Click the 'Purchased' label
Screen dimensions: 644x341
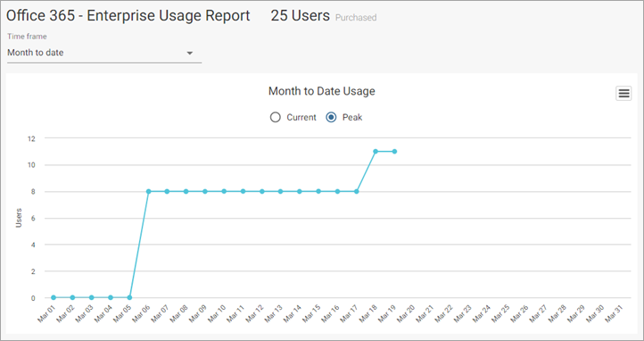pyautogui.click(x=356, y=18)
